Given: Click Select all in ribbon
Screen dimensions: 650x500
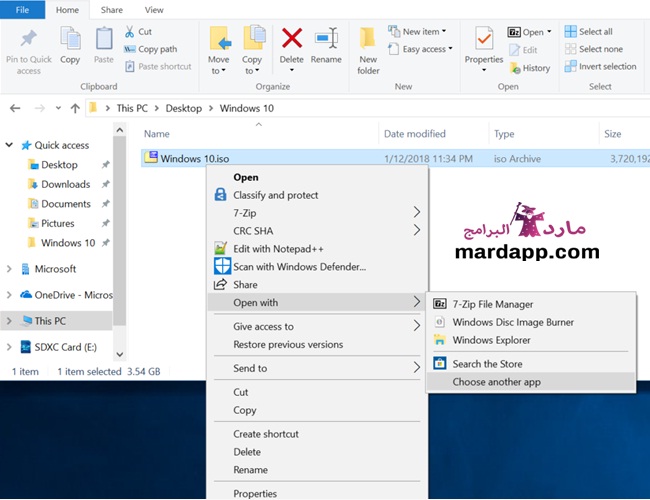Looking at the screenshot, I should [589, 32].
